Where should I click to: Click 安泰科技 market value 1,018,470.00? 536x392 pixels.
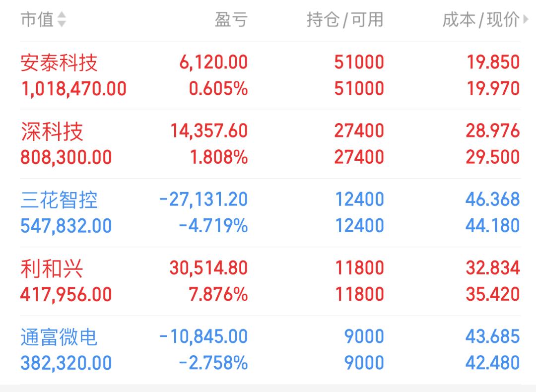(73, 89)
